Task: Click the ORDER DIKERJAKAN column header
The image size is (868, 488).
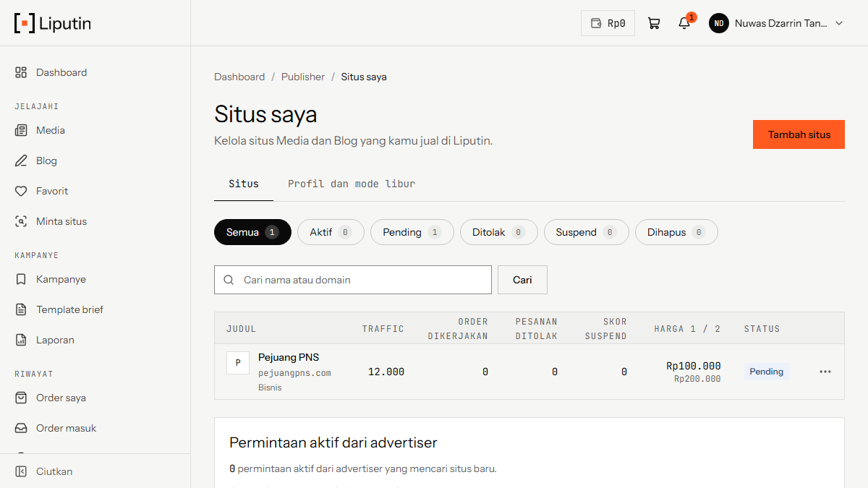Action: click(458, 329)
